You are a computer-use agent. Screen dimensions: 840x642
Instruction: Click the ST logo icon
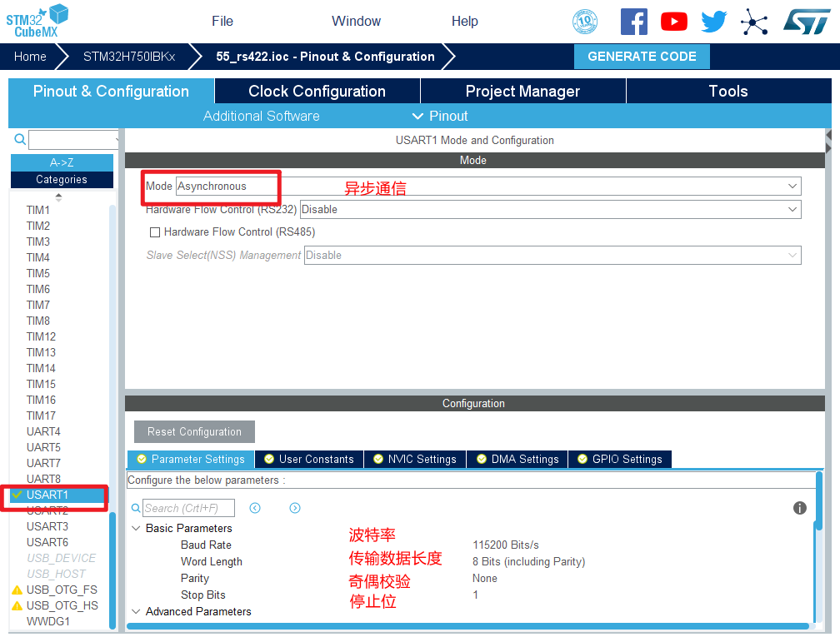tap(806, 22)
